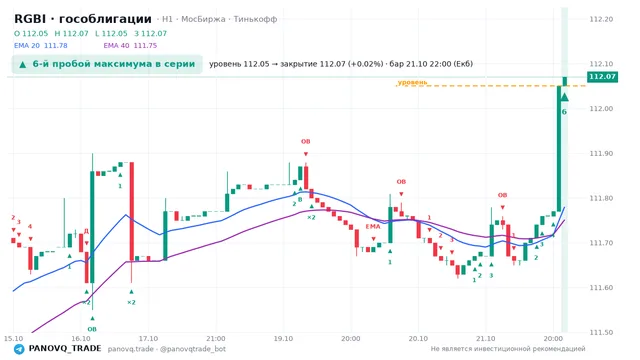640x360 pixels.
Task: Click the "EMA 40 111.75" legend entry
Action: [130, 46]
